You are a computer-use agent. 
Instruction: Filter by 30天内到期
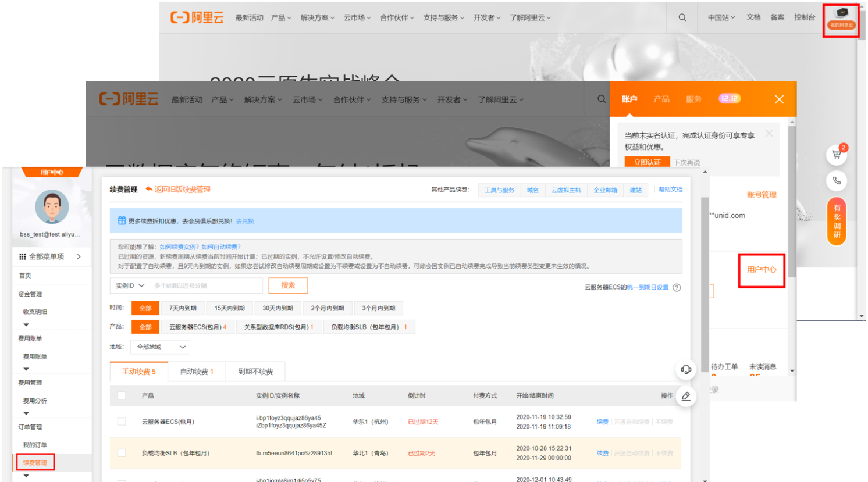[278, 308]
